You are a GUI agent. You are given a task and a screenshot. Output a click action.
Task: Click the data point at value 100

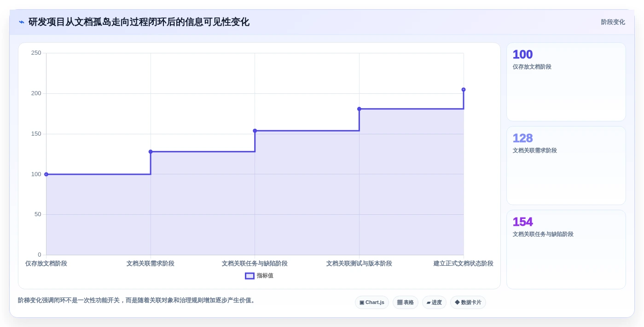point(46,174)
